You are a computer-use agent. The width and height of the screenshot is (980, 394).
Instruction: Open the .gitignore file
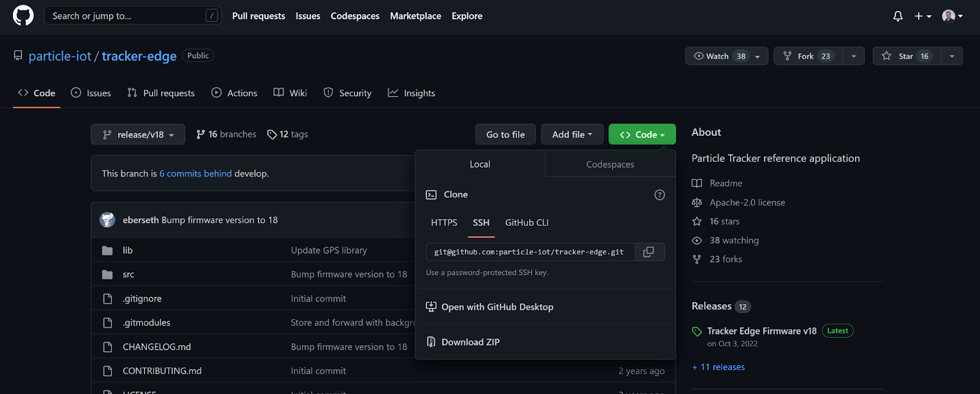(142, 299)
